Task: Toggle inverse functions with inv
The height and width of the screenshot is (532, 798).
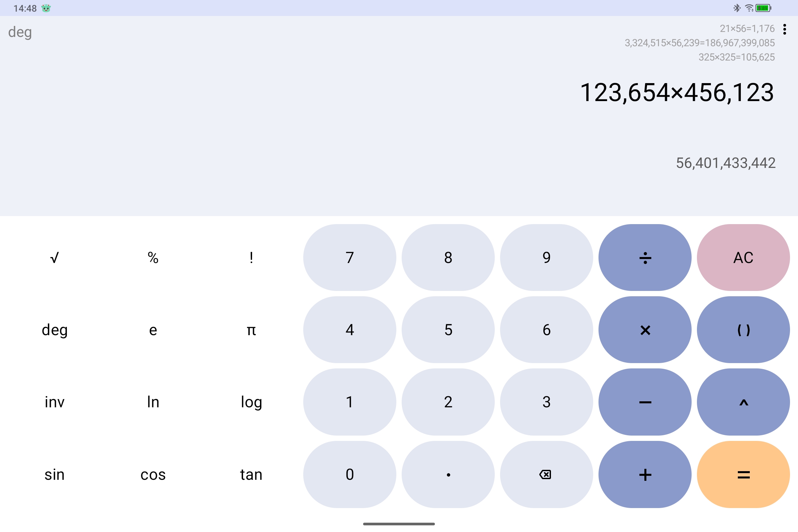Action: coord(55,402)
